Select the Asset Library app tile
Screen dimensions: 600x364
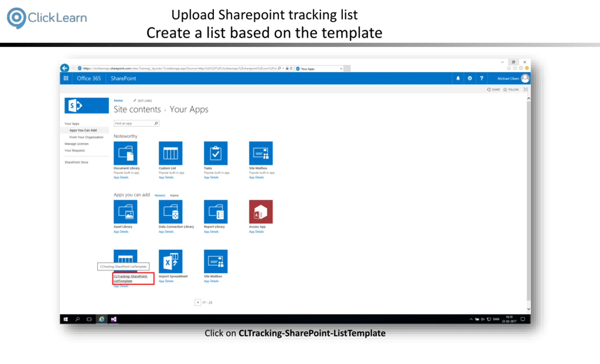point(125,212)
